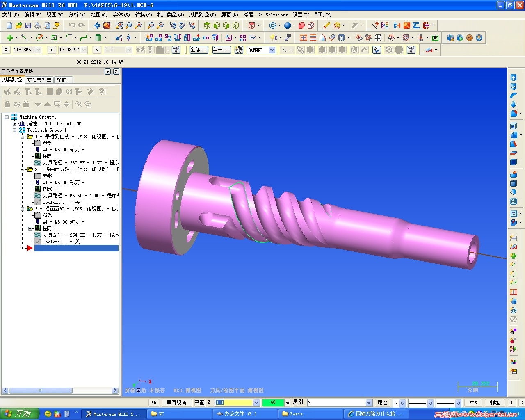This screenshot has height=420, width=525.
Task: Enable shaded display with blue sphere icon
Action: [x=288, y=25]
